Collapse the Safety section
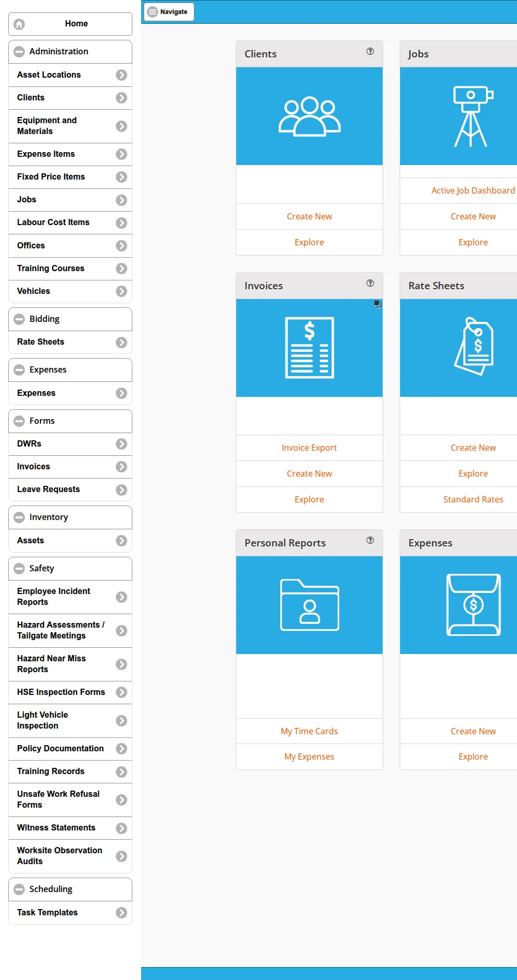This screenshot has width=517, height=980. tap(70, 569)
